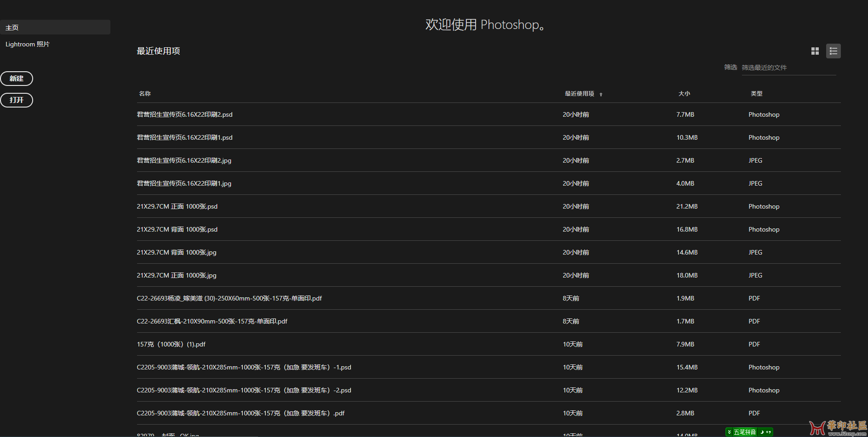Sort by the 名称 column header

[x=145, y=94]
